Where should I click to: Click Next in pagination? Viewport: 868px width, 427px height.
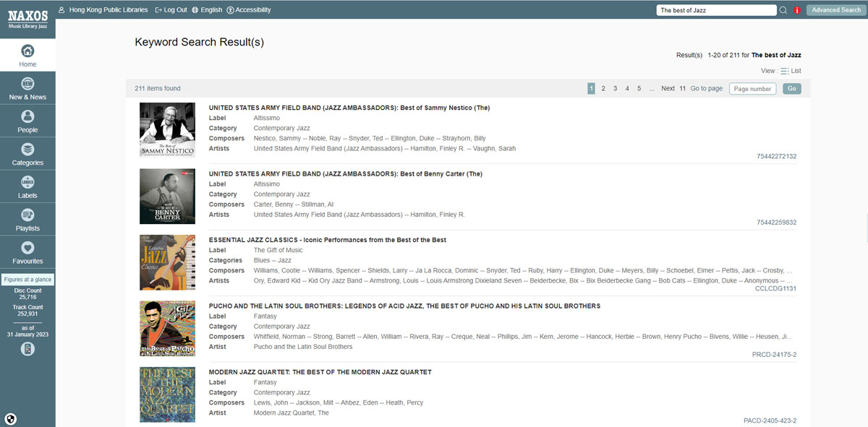click(x=668, y=88)
